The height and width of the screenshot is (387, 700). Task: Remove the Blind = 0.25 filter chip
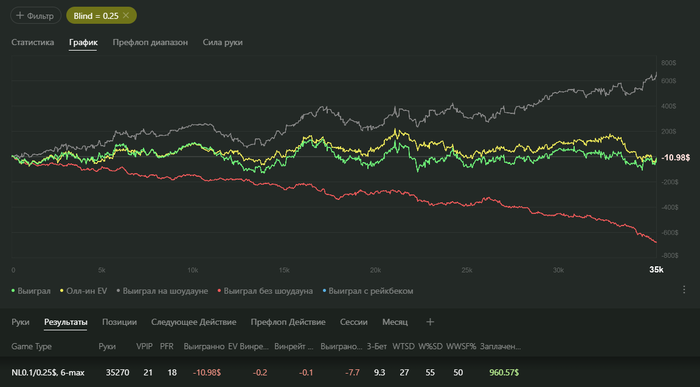pyautogui.click(x=126, y=16)
